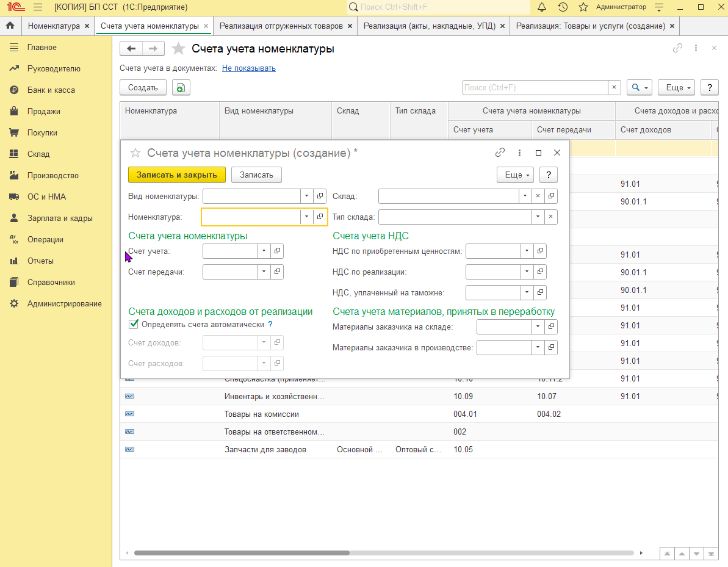Image resolution: width=728 pixels, height=567 pixels.
Task: Click the Записать и закрыть button
Action: [x=177, y=175]
